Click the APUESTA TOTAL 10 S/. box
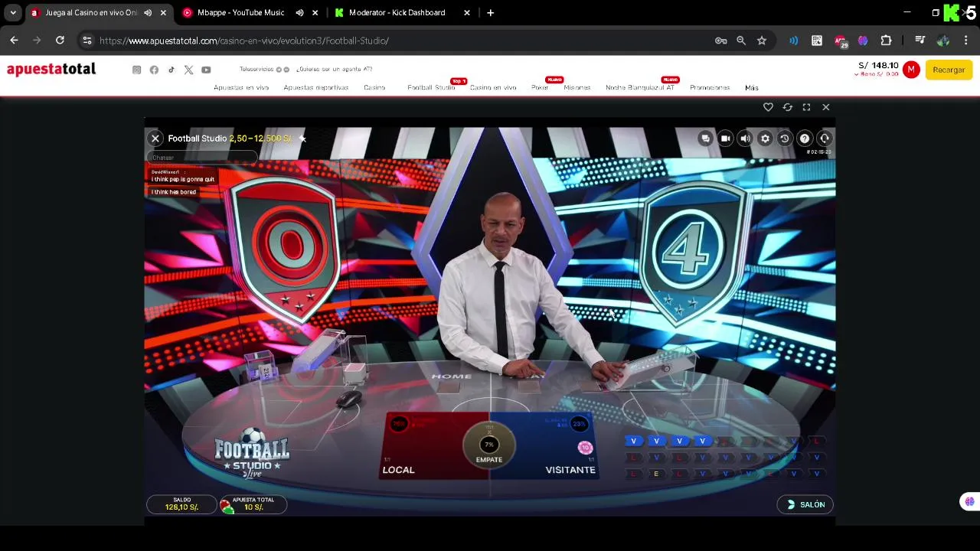This screenshot has width=980, height=551. pos(253,504)
